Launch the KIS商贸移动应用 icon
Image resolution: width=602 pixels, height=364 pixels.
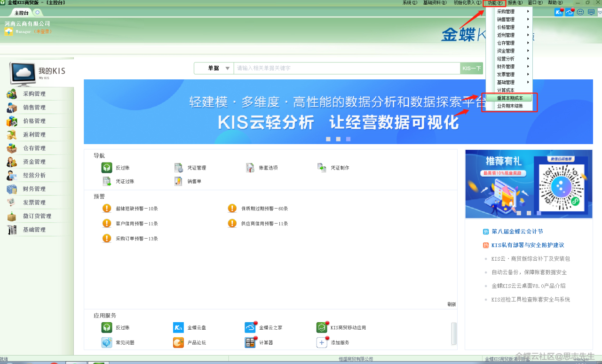[x=322, y=328]
